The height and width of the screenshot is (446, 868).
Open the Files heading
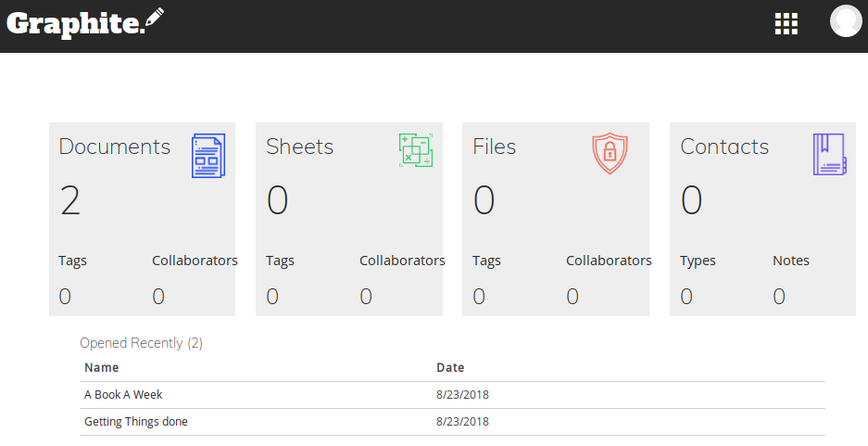coord(495,147)
